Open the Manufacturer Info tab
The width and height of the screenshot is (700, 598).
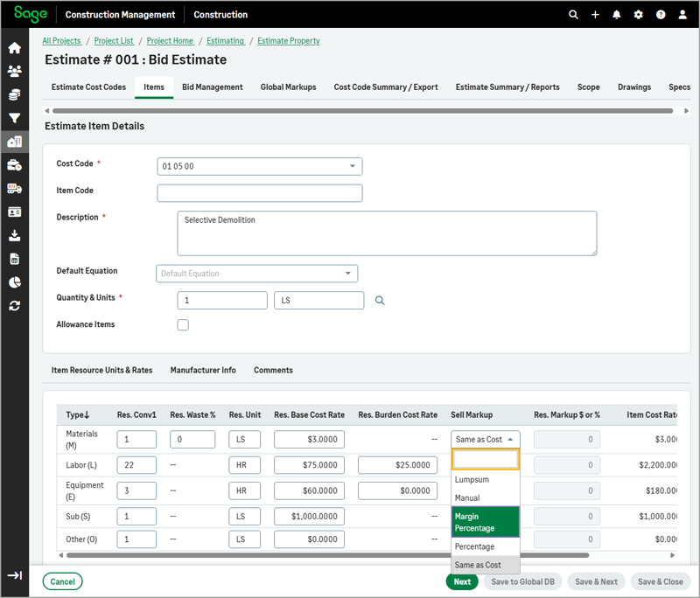(203, 370)
